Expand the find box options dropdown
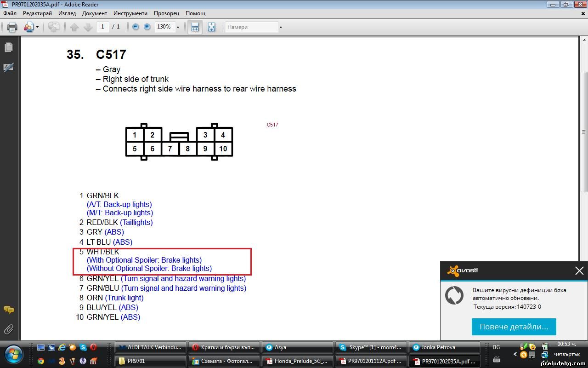 click(281, 27)
